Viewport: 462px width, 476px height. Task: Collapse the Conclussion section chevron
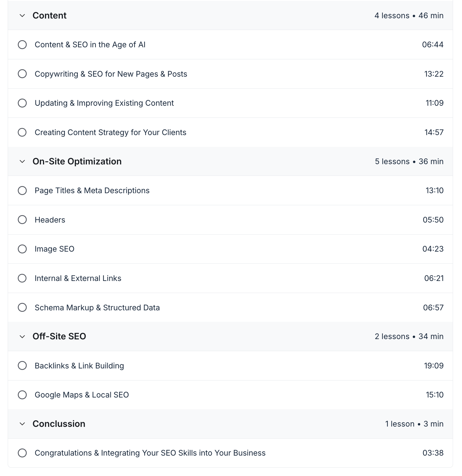22,424
